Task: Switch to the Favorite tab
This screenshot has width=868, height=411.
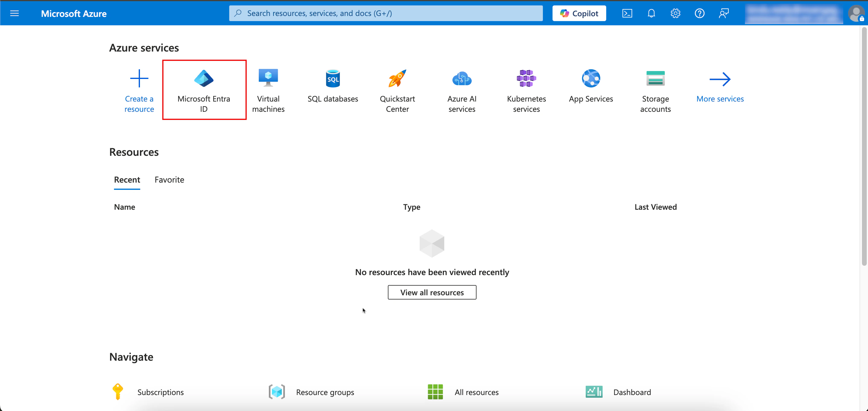Action: coord(169,180)
